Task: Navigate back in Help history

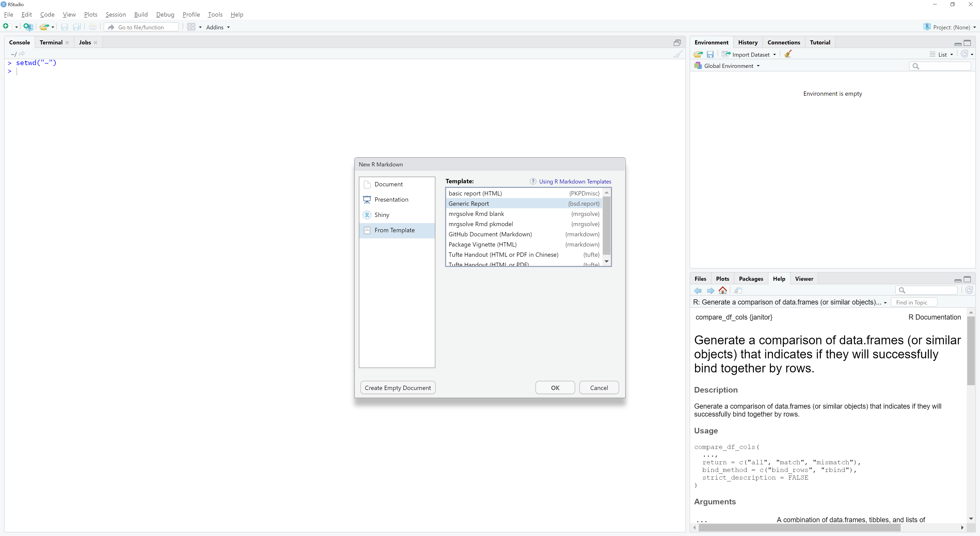Action: (698, 290)
